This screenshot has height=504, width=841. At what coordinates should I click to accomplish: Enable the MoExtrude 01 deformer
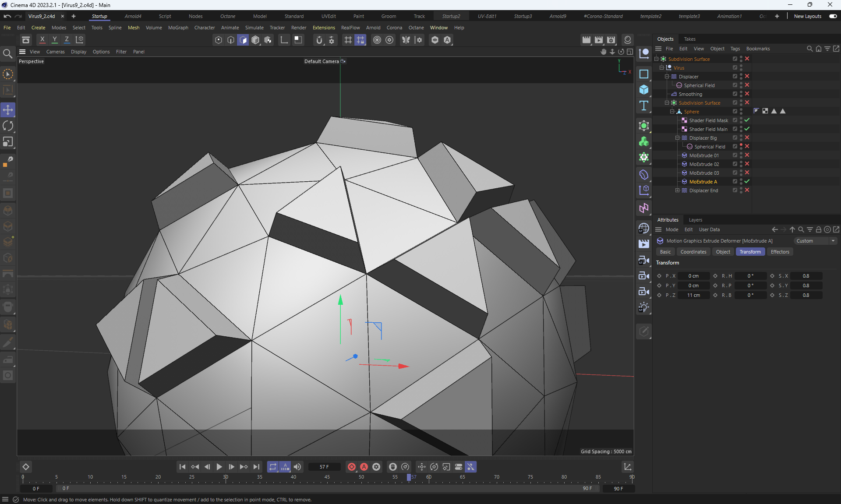(747, 155)
